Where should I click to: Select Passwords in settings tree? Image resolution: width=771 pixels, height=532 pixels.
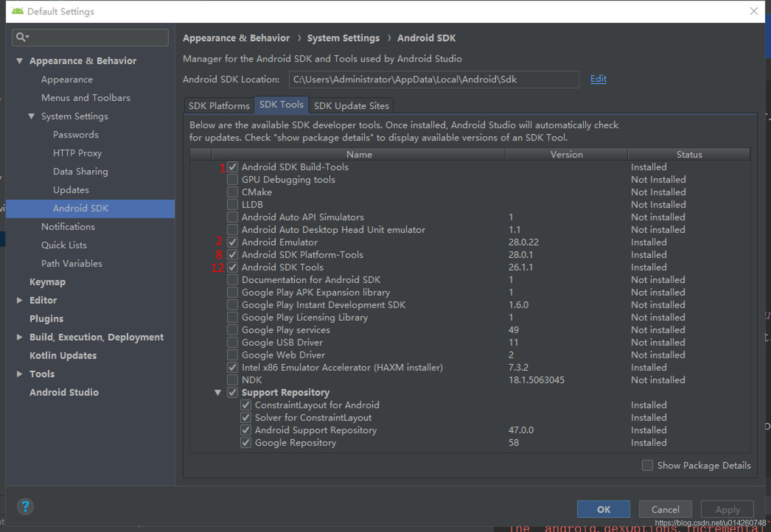tap(76, 135)
